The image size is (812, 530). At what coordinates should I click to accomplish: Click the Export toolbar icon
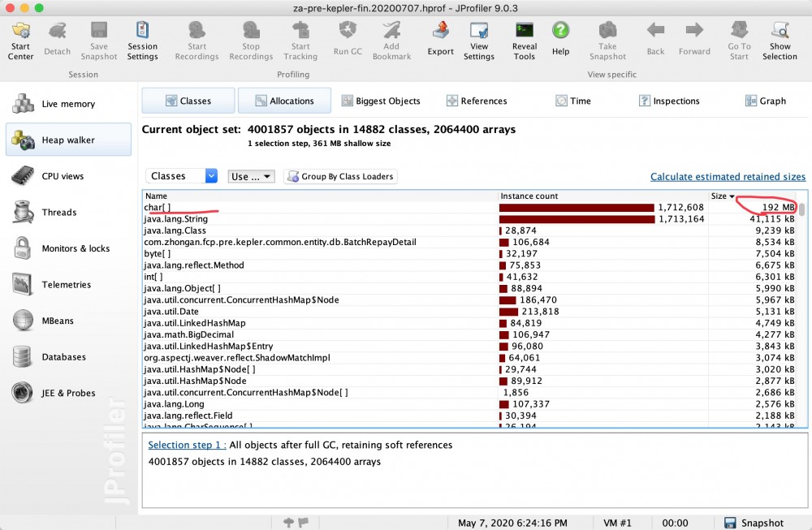coord(441,39)
